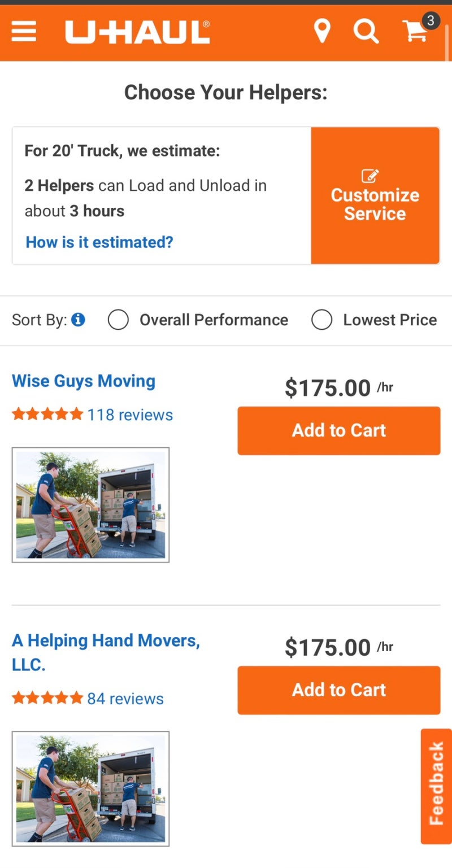Open the location pin finder
This screenshot has width=452, height=868.
tap(322, 32)
